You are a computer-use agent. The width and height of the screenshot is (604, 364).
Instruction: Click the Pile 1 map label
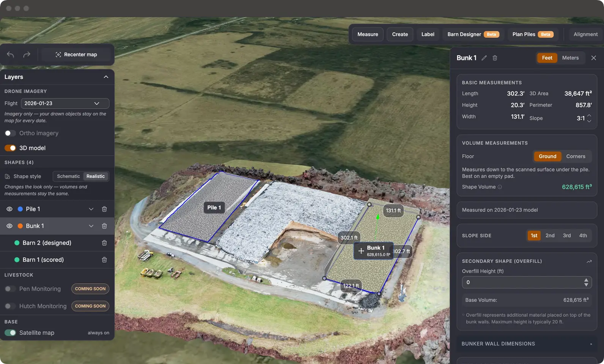(x=214, y=207)
